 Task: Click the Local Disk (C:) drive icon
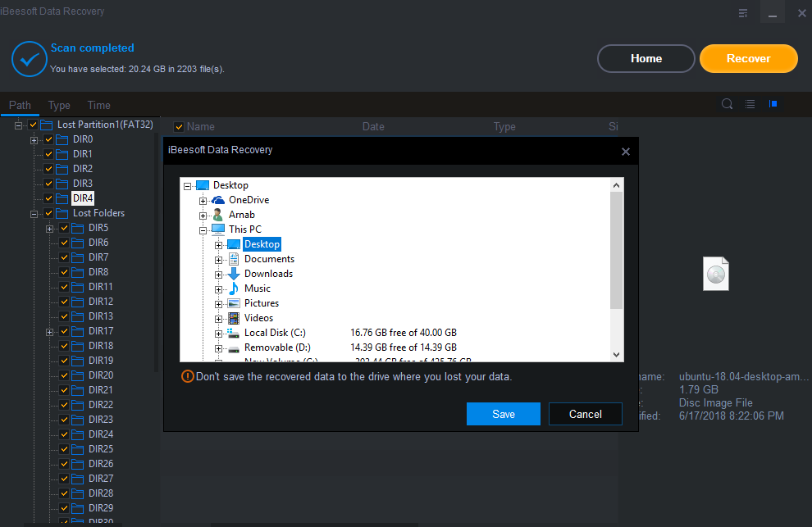tap(234, 333)
